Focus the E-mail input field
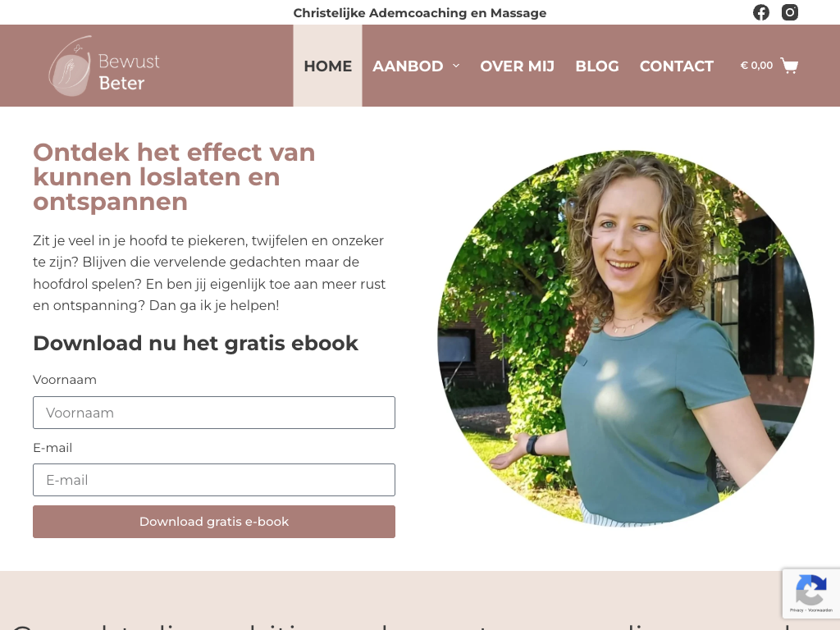 214,480
